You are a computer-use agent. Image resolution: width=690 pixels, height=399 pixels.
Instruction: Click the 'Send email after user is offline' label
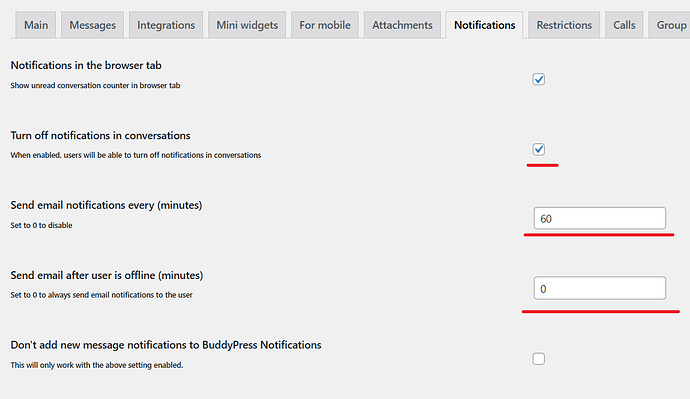pos(106,275)
